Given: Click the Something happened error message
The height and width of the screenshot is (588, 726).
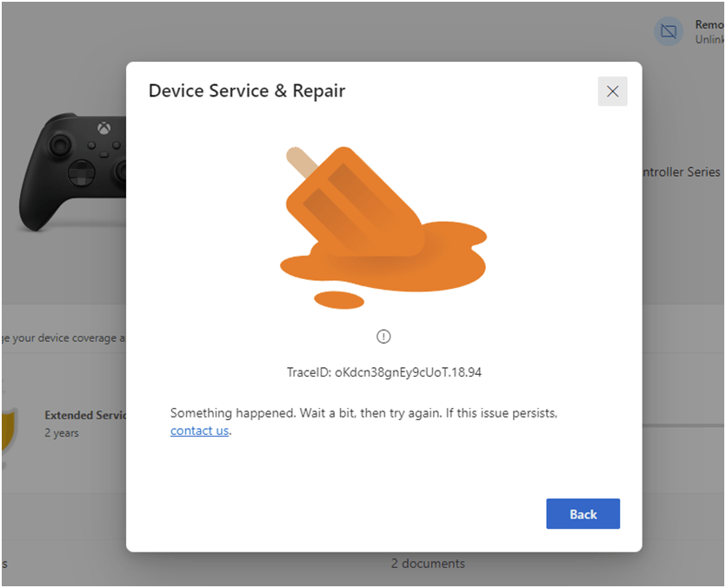Looking at the screenshot, I should pyautogui.click(x=363, y=422).
